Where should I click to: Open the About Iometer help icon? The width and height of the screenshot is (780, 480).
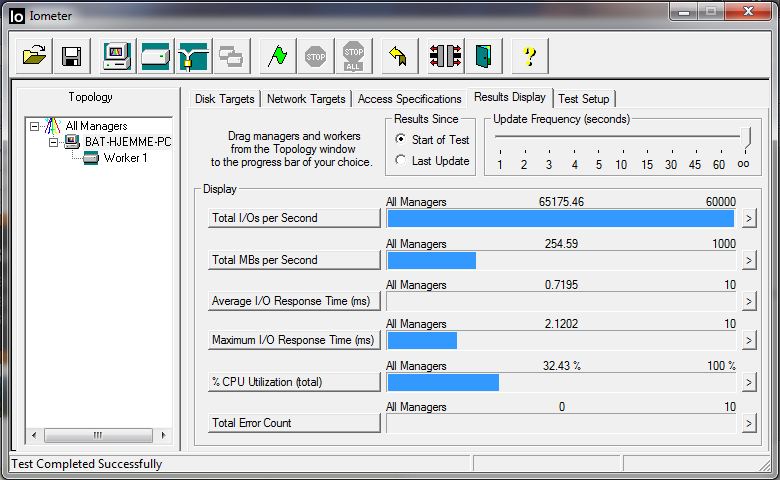530,56
